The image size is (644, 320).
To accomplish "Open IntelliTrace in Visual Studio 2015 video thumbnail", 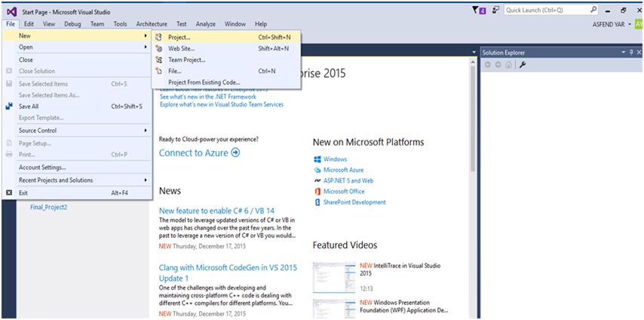I will point(334,277).
